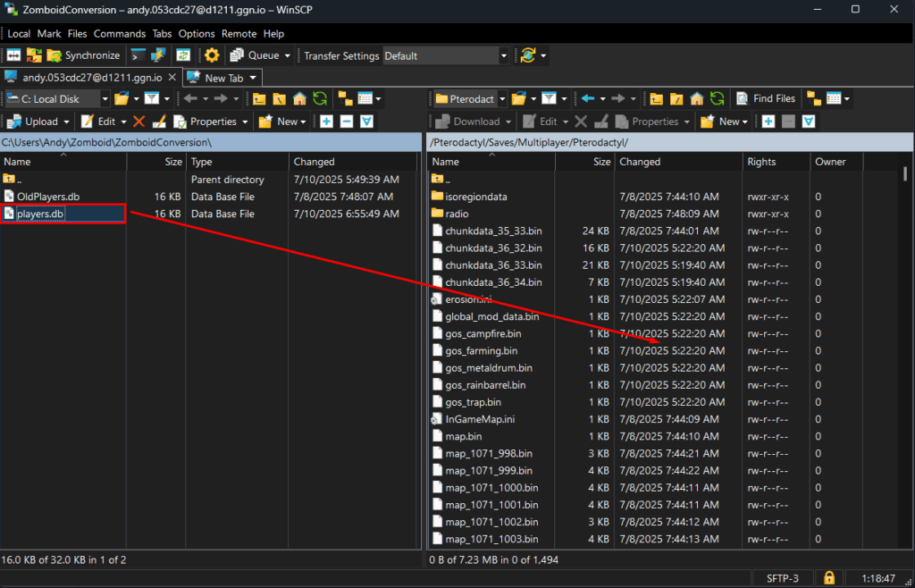The height and width of the screenshot is (588, 915).
Task: Click the Synchronize button
Action: pos(83,55)
